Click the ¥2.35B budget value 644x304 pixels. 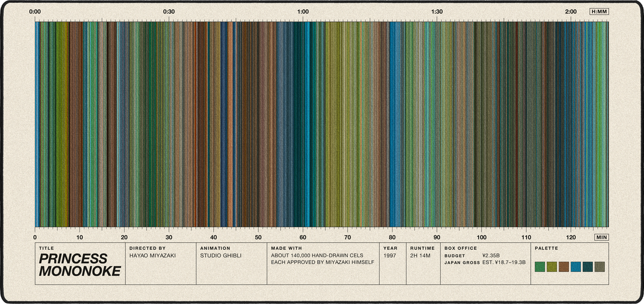(x=492, y=256)
